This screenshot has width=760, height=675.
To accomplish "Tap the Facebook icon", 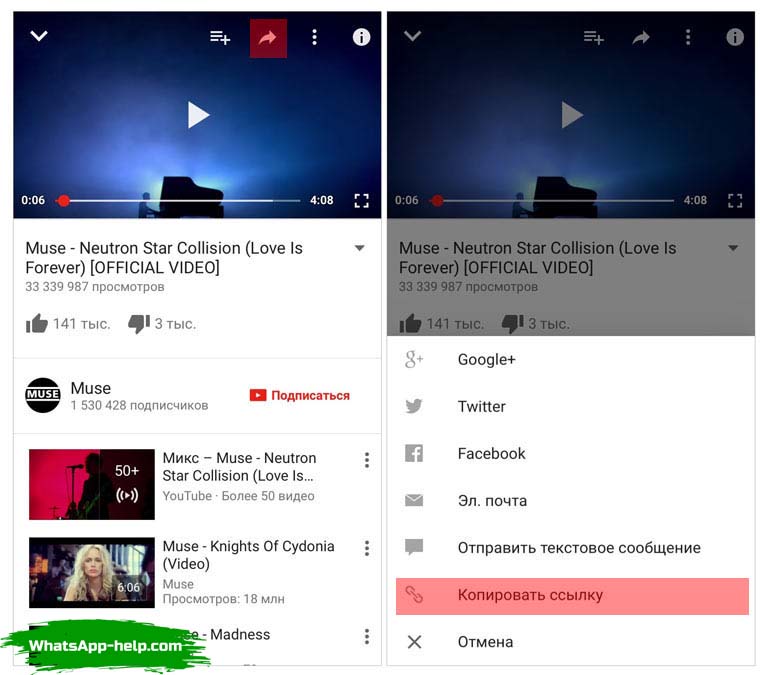I will [414, 454].
